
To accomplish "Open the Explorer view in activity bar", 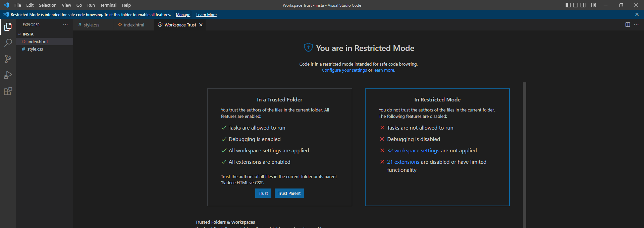I will [8, 27].
